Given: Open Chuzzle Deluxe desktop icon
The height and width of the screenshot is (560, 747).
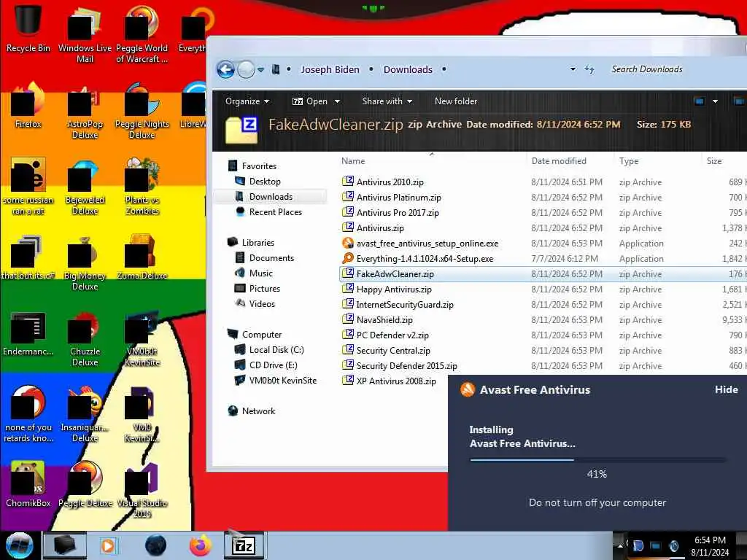Looking at the screenshot, I should pos(85,338).
